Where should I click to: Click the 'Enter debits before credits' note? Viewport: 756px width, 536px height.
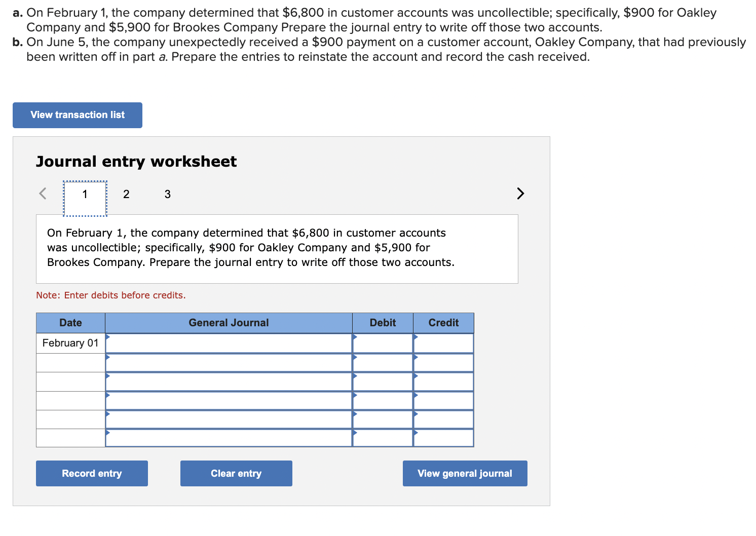(x=111, y=295)
